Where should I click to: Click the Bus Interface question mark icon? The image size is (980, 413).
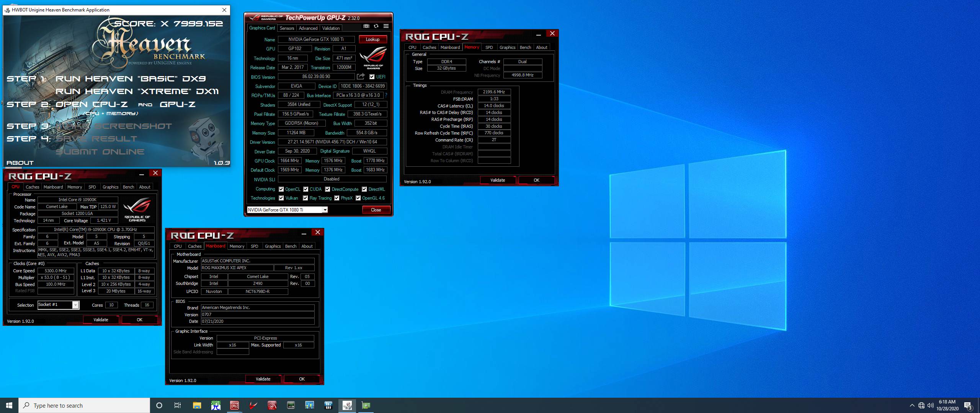386,95
